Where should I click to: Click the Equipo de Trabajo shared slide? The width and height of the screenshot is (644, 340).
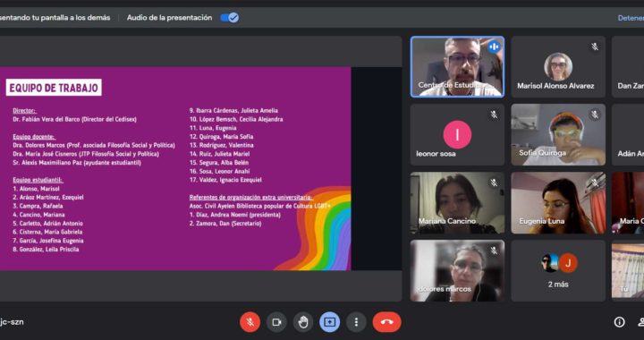(x=175, y=168)
